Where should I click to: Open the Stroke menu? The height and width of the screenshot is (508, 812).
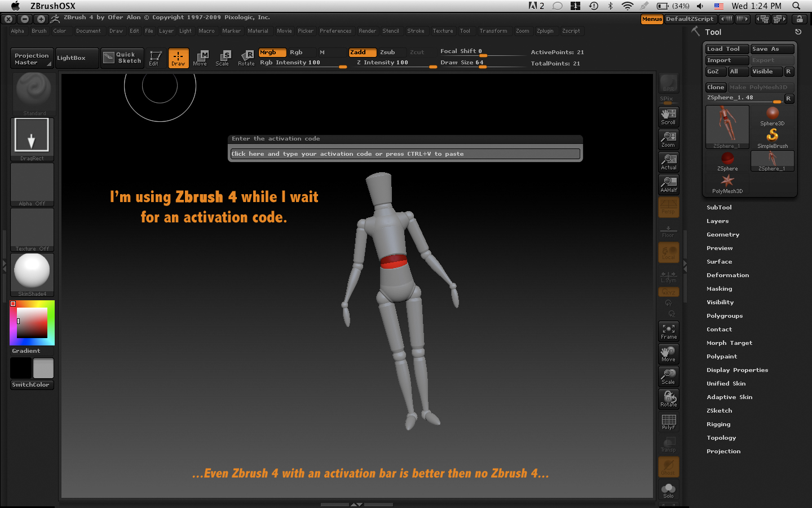pyautogui.click(x=416, y=31)
